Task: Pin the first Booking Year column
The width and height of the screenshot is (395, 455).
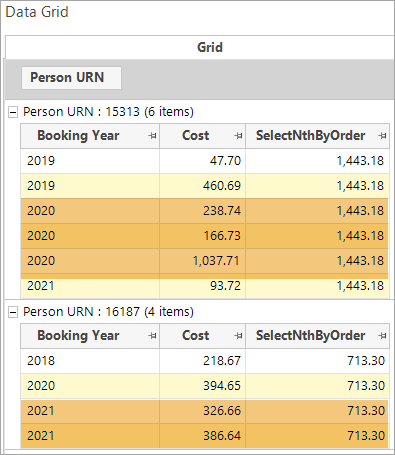Action: pos(152,136)
